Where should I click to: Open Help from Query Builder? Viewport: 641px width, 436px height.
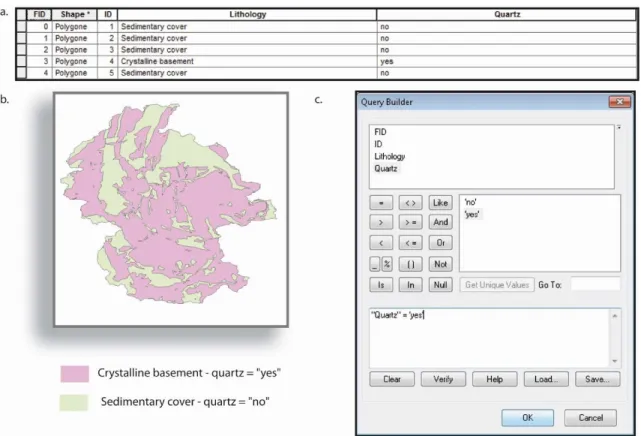coord(495,379)
